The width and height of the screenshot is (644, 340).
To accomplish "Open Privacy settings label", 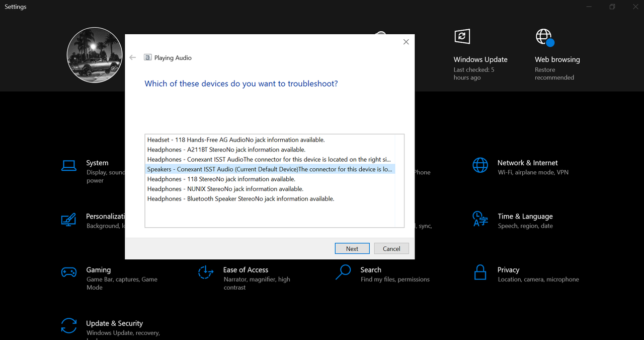I will pos(508,270).
